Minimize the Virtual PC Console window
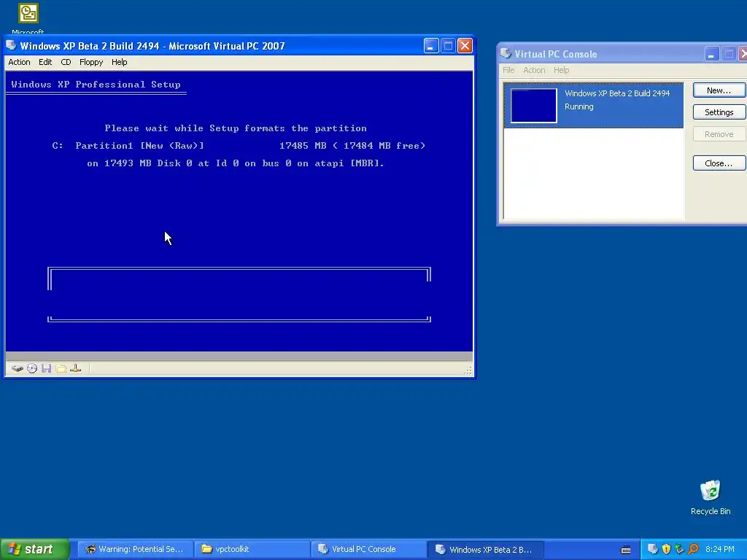 712,54
